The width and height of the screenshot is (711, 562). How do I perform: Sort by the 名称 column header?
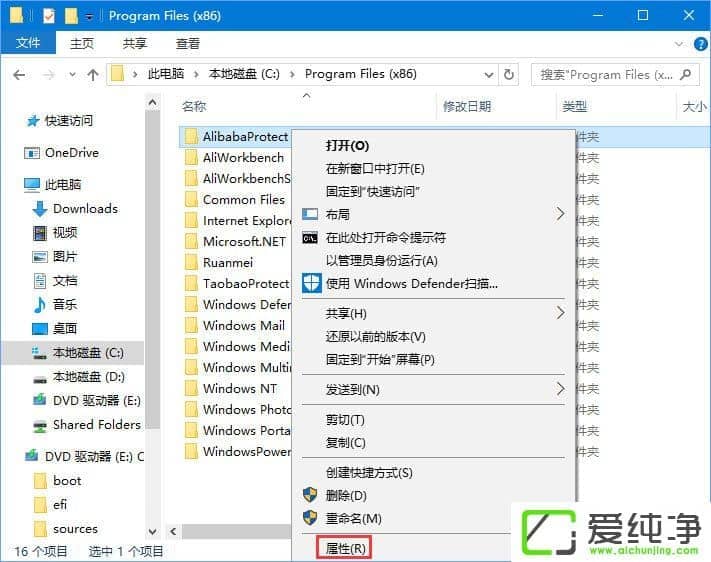pyautogui.click(x=194, y=107)
